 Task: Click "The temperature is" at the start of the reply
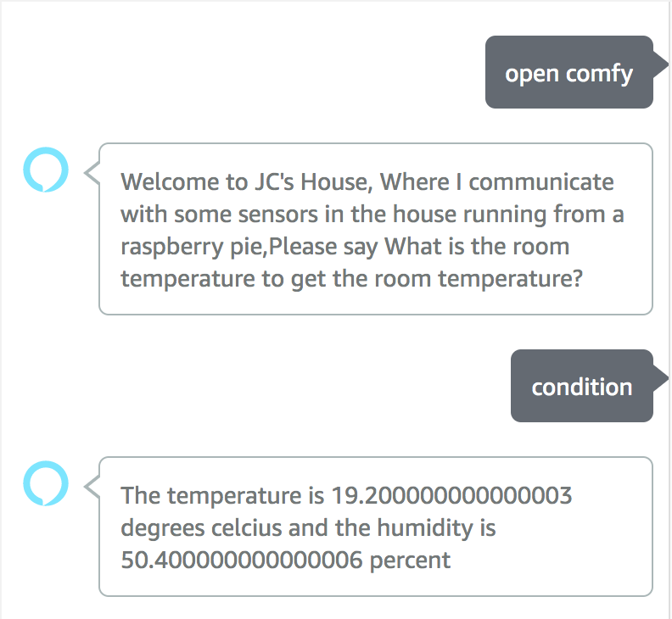222,497
